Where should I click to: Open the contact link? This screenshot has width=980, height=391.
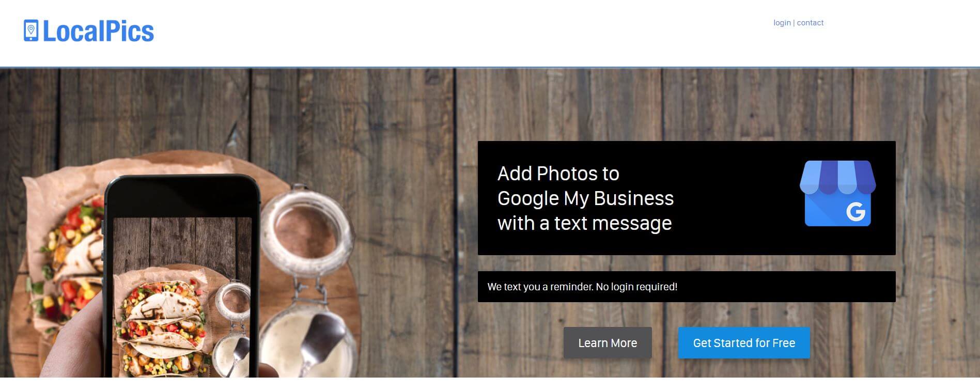(810, 23)
